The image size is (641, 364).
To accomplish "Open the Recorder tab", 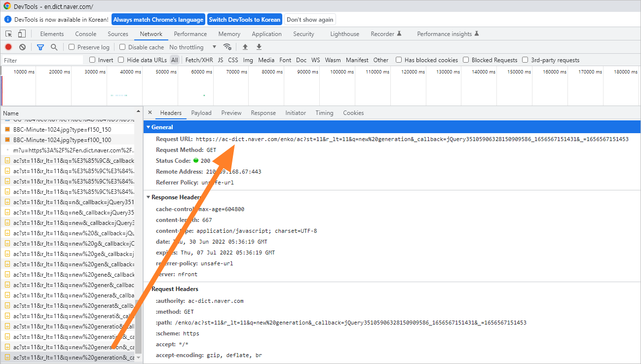I will pyautogui.click(x=386, y=34).
